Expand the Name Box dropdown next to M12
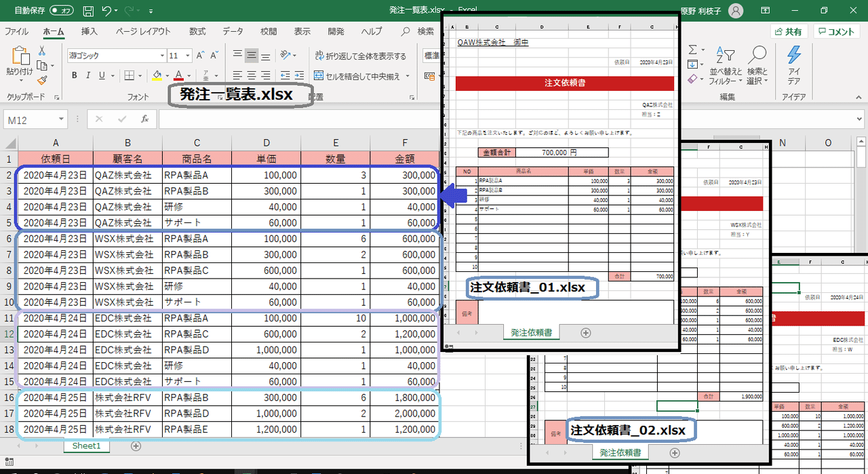The width and height of the screenshot is (868, 474). pos(62,120)
